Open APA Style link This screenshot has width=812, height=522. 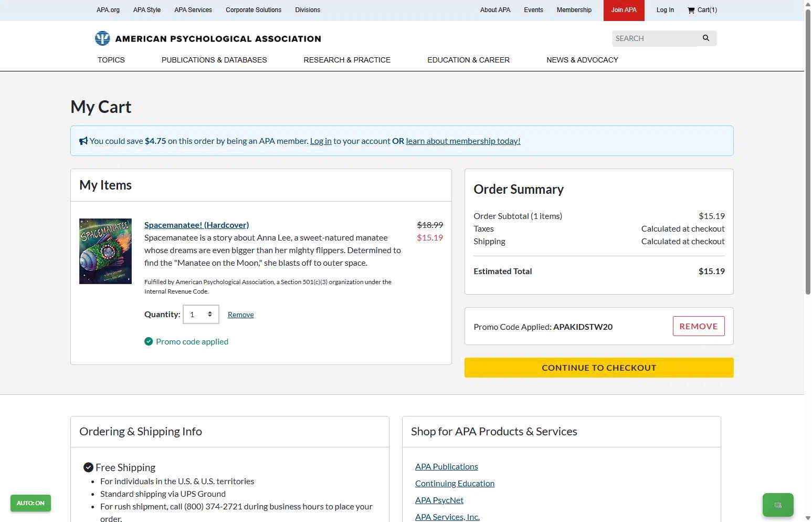pyautogui.click(x=147, y=10)
